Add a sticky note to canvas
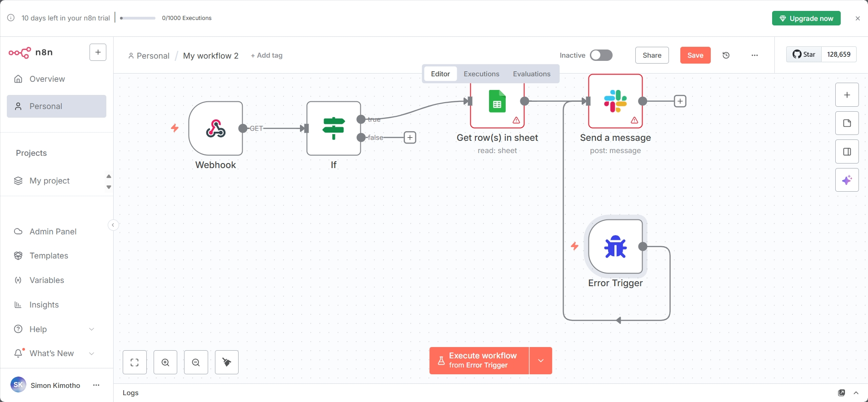Image resolution: width=868 pixels, height=402 pixels. pyautogui.click(x=847, y=123)
